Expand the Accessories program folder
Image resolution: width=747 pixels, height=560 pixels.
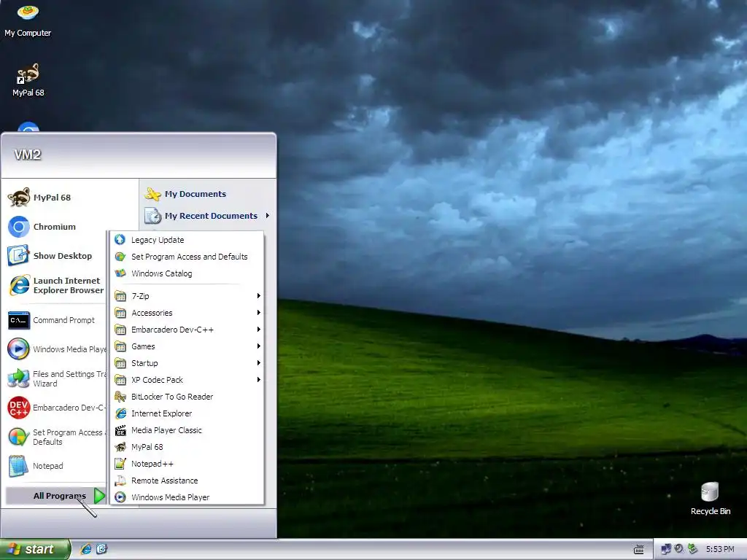coord(187,313)
